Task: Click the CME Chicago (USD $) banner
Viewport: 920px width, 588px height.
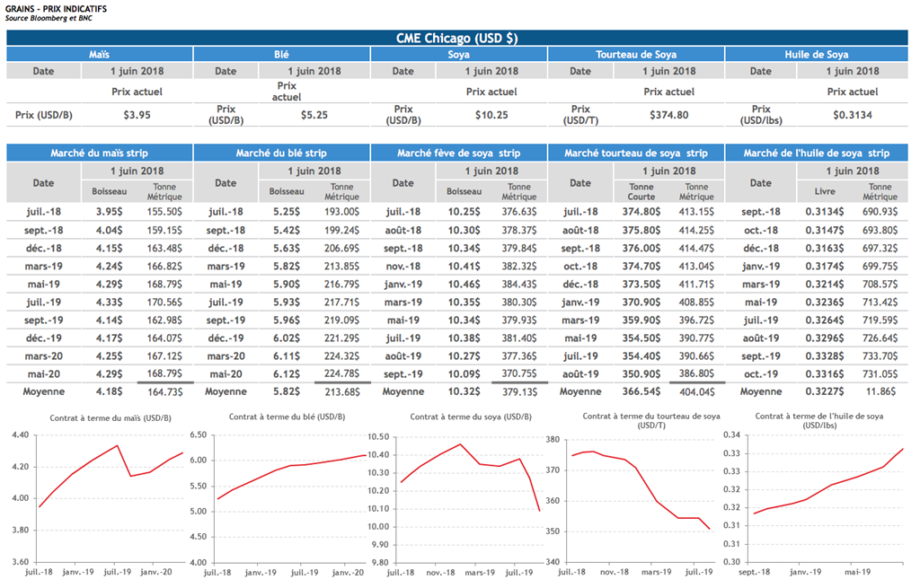Action: (457, 38)
